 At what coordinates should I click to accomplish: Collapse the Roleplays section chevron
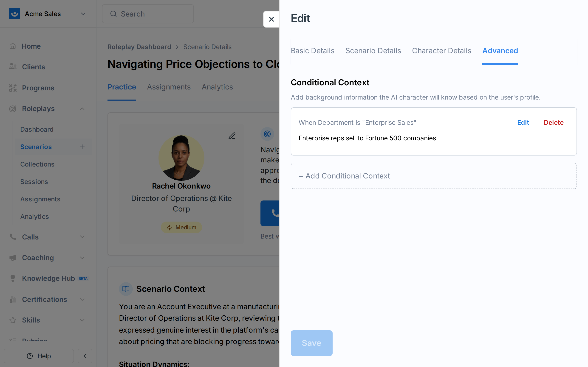pos(82,109)
